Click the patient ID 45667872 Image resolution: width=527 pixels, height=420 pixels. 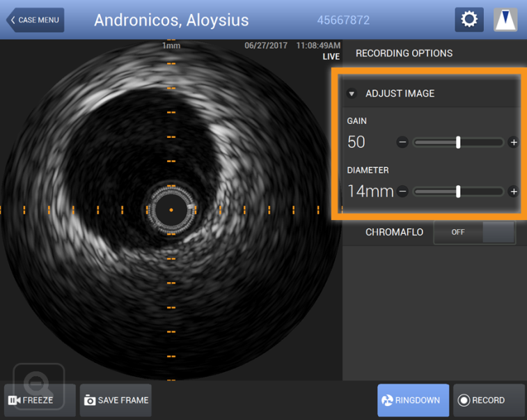[343, 20]
